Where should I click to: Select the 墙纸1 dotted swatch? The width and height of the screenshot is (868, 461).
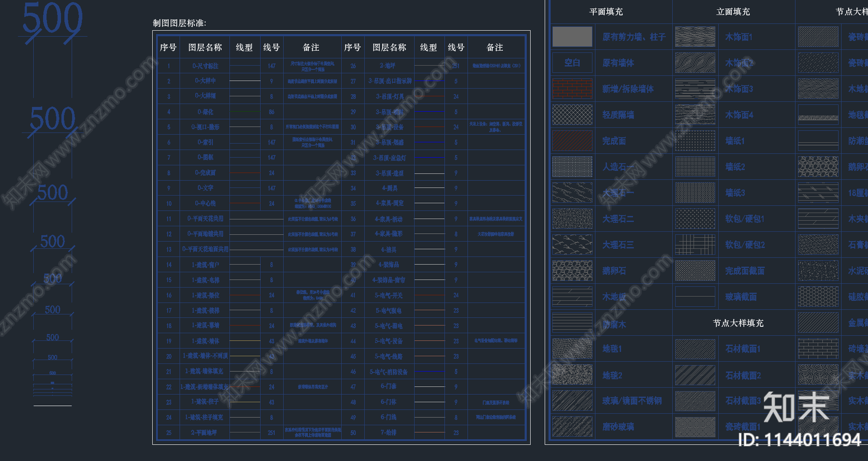[x=695, y=141]
